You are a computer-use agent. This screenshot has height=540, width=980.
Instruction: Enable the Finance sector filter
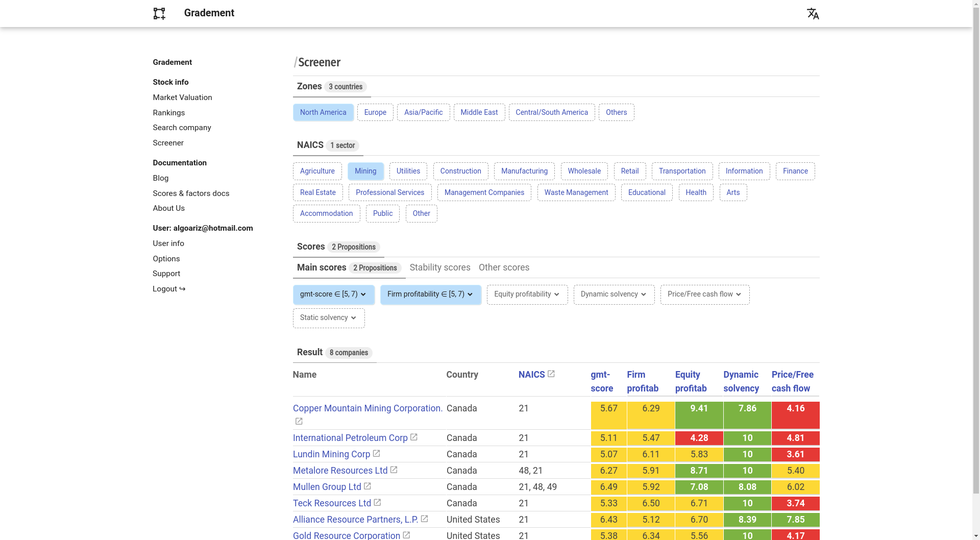pos(795,171)
